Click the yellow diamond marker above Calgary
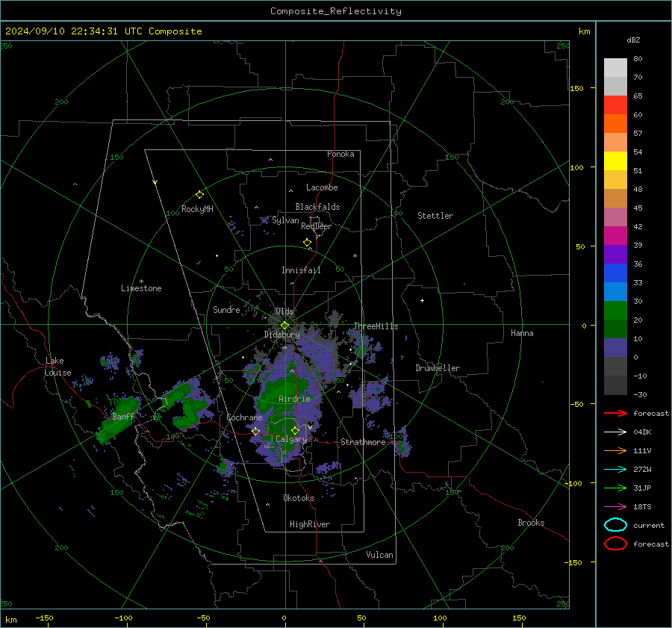 295,430
